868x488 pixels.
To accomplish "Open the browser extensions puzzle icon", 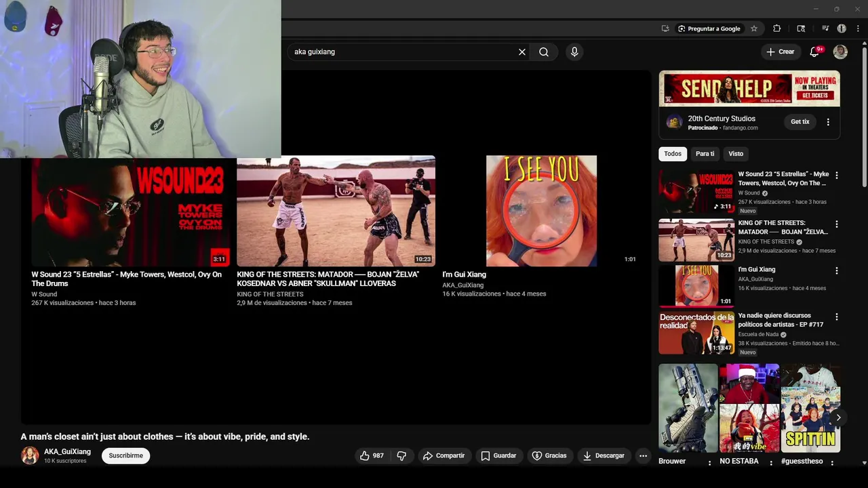I will click(777, 28).
